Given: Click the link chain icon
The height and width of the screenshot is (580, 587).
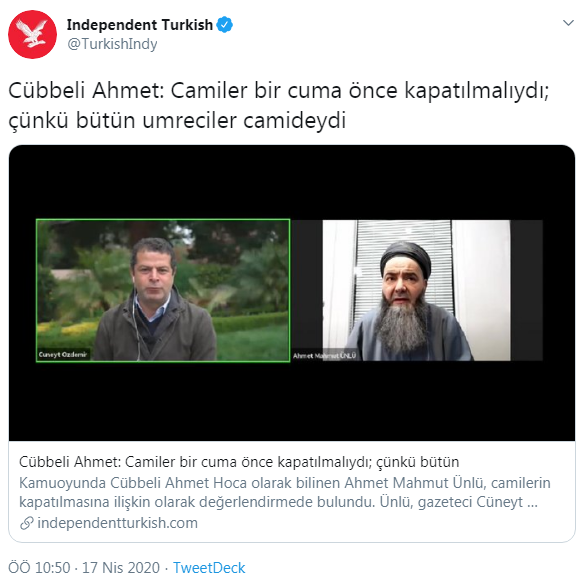Looking at the screenshot, I should coord(27,523).
